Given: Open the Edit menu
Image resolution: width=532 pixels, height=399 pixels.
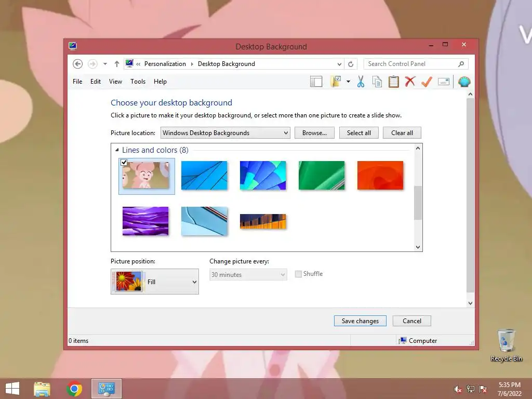Looking at the screenshot, I should [96, 82].
